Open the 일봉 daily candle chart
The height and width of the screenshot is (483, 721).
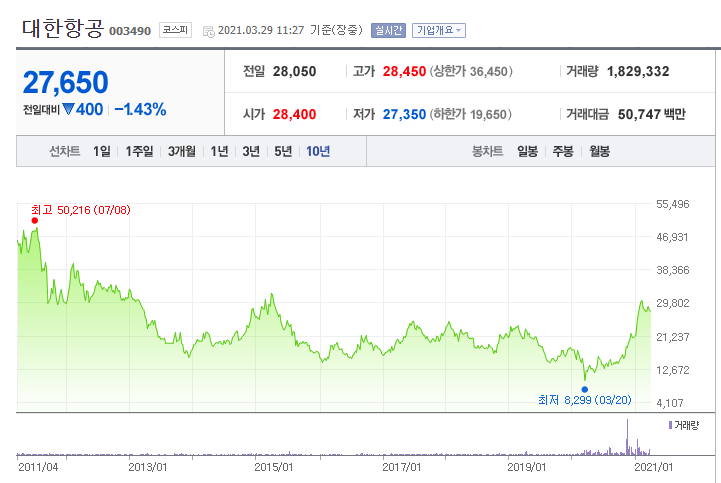(527, 151)
